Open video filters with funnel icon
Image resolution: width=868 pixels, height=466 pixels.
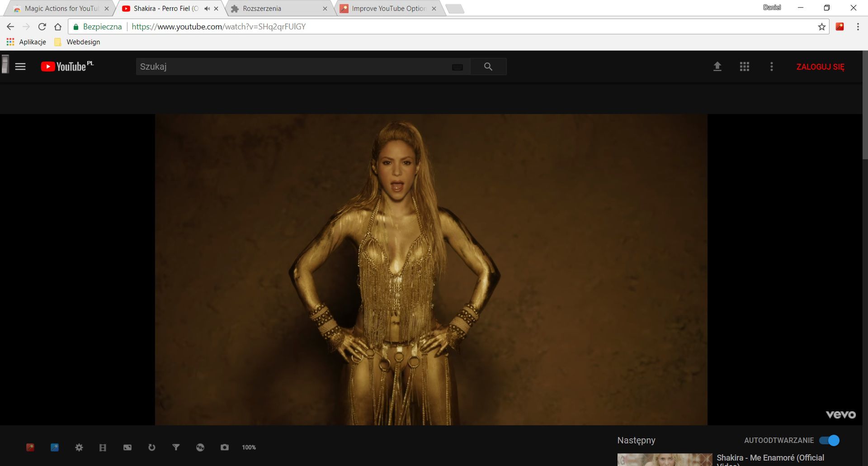[x=176, y=447]
